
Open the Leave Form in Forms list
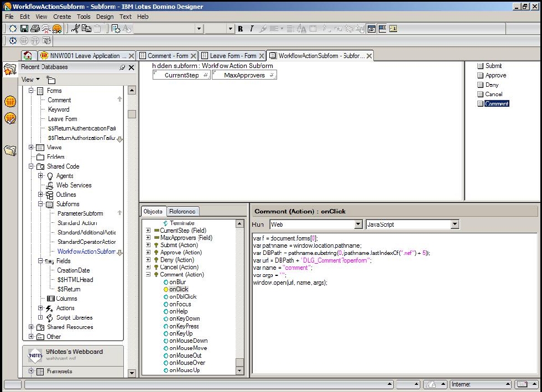tap(62, 119)
